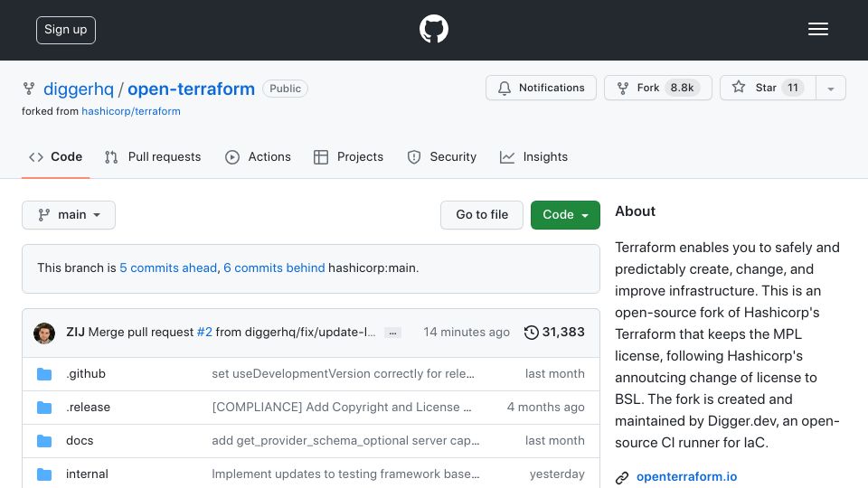The height and width of the screenshot is (488, 868).
Task: Click the Notifications button
Action: pos(541,88)
